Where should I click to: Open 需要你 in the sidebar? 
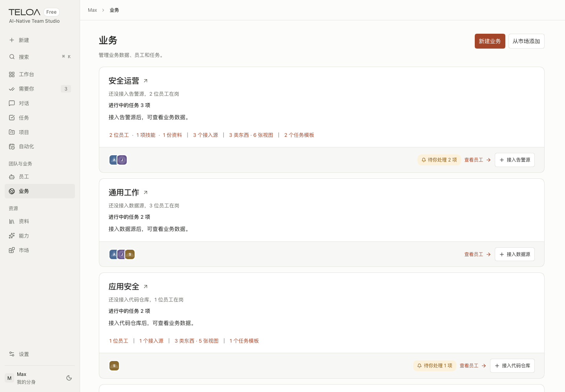(x=40, y=89)
